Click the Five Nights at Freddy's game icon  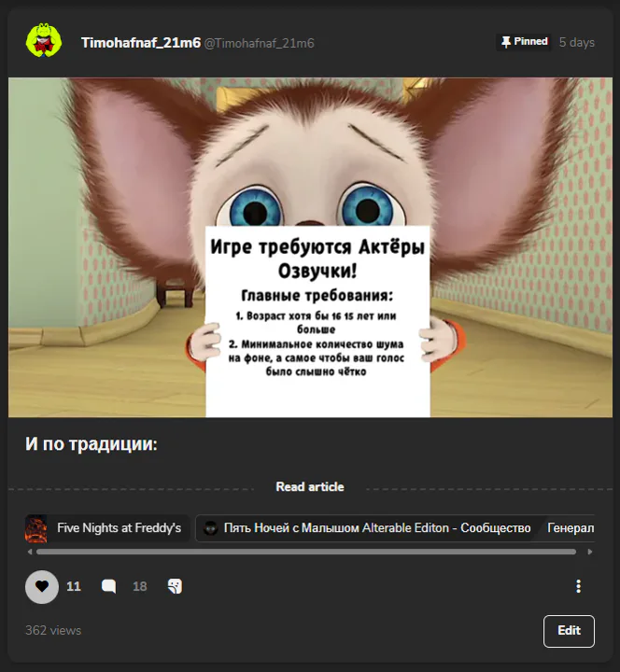(x=36, y=528)
